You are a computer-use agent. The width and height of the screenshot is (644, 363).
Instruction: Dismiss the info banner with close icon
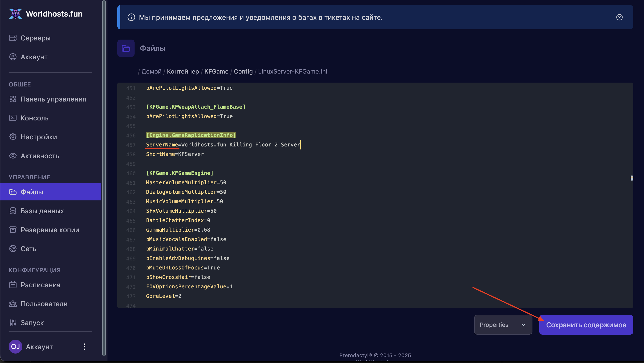pos(619,17)
